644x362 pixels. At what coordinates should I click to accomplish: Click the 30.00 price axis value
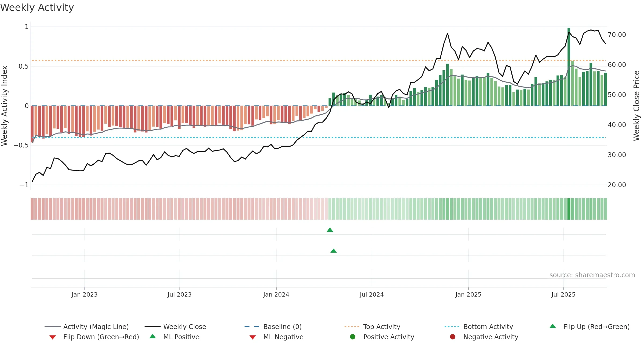click(617, 155)
